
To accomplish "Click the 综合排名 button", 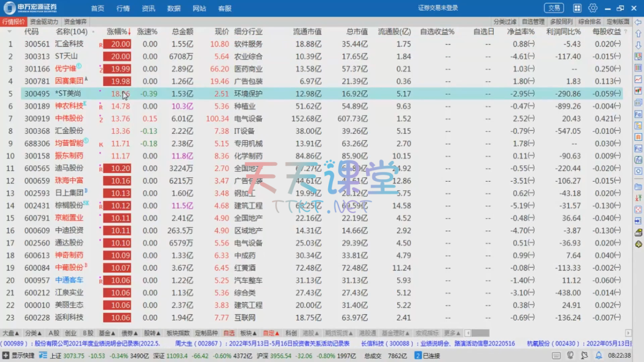I will [589, 21].
